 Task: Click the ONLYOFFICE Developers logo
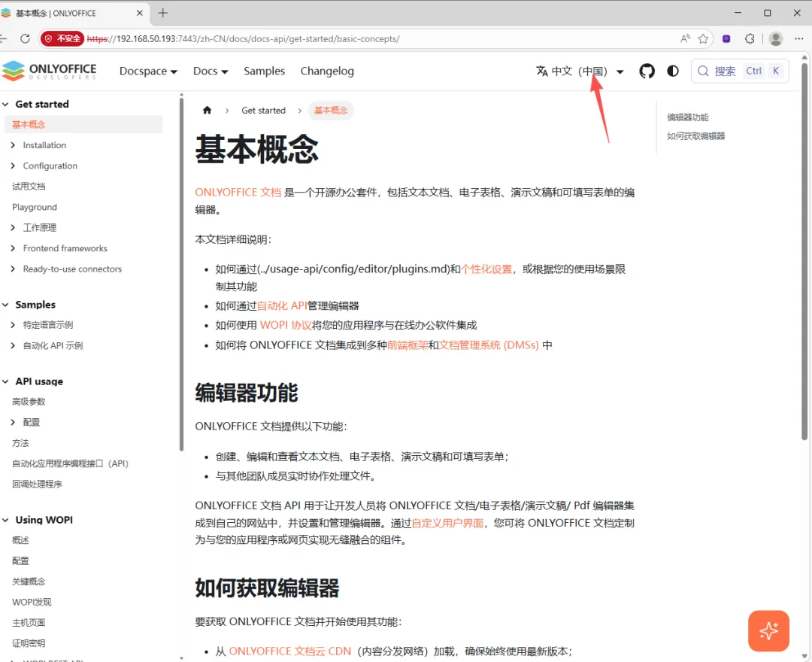click(x=49, y=71)
